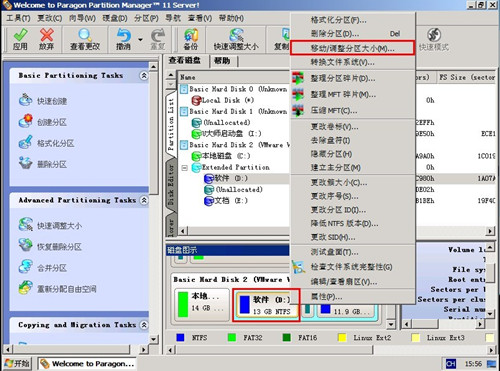Click Create Partition icon in Basic tasks
The width and height of the screenshot is (500, 371).
pos(26,121)
